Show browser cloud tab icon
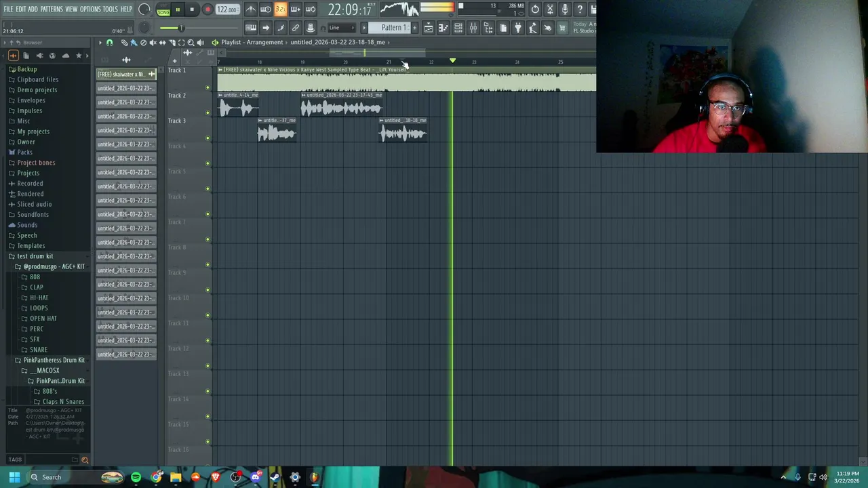The width and height of the screenshot is (868, 488). 66,56
